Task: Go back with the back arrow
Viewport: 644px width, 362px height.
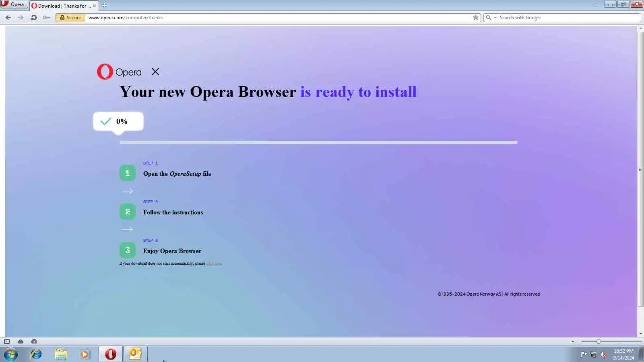Action: pos(8,17)
